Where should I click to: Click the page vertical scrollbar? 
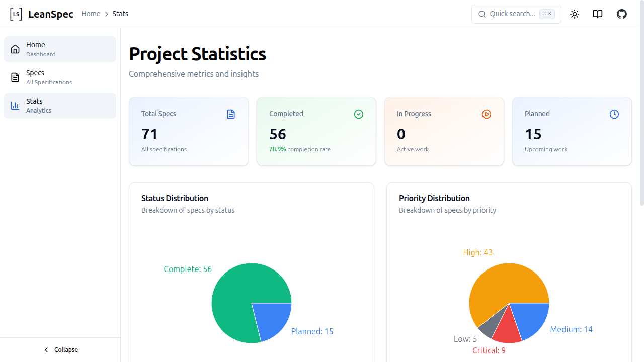641,116
